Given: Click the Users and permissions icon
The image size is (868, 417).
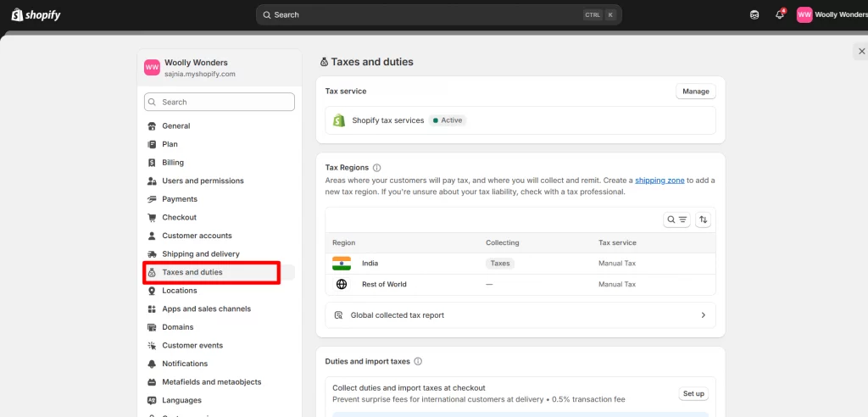Looking at the screenshot, I should pos(152,181).
